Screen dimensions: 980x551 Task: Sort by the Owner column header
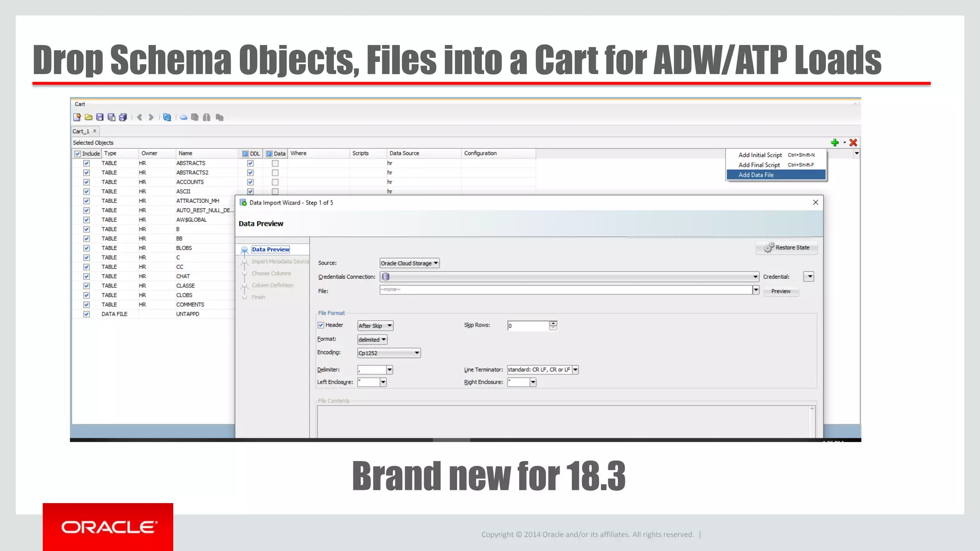click(157, 154)
